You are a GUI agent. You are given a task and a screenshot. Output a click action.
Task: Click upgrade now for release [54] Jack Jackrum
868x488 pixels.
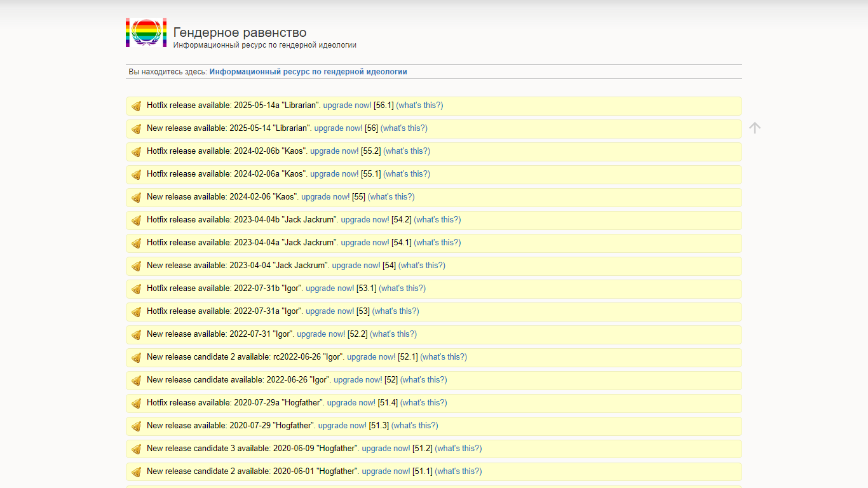(x=356, y=266)
